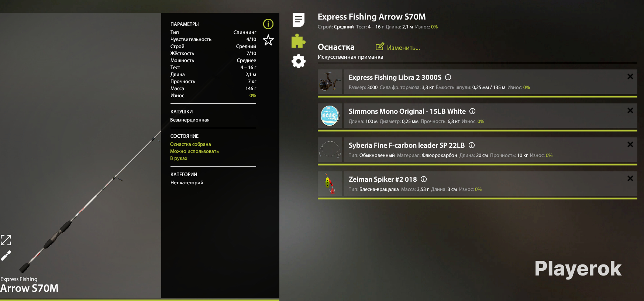The width and height of the screenshot is (644, 301).
Task: Click the Изменить... link
Action: pos(403,48)
